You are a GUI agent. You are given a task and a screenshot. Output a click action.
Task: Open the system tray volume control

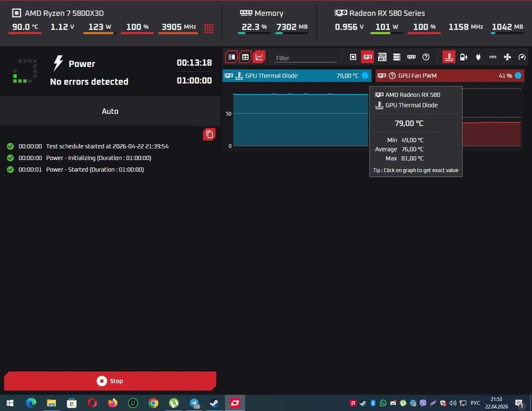pos(453,403)
